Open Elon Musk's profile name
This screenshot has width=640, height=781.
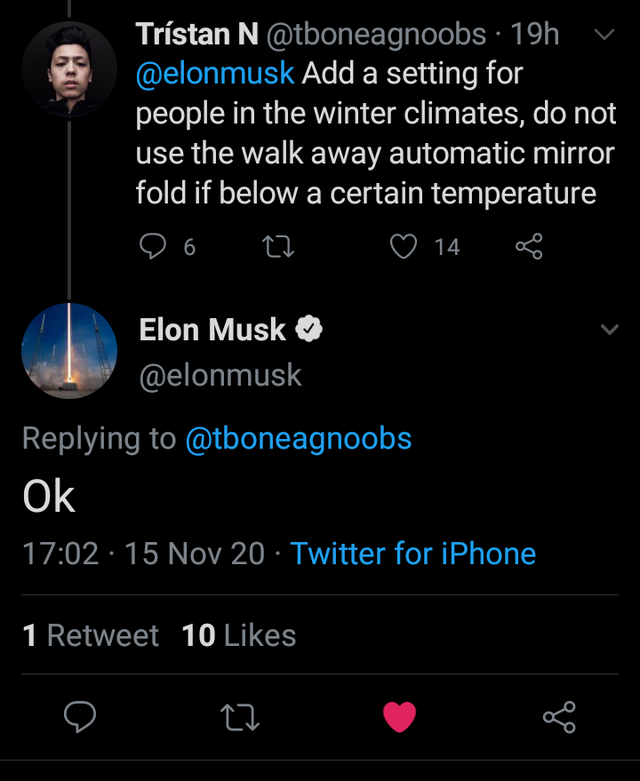coord(212,329)
